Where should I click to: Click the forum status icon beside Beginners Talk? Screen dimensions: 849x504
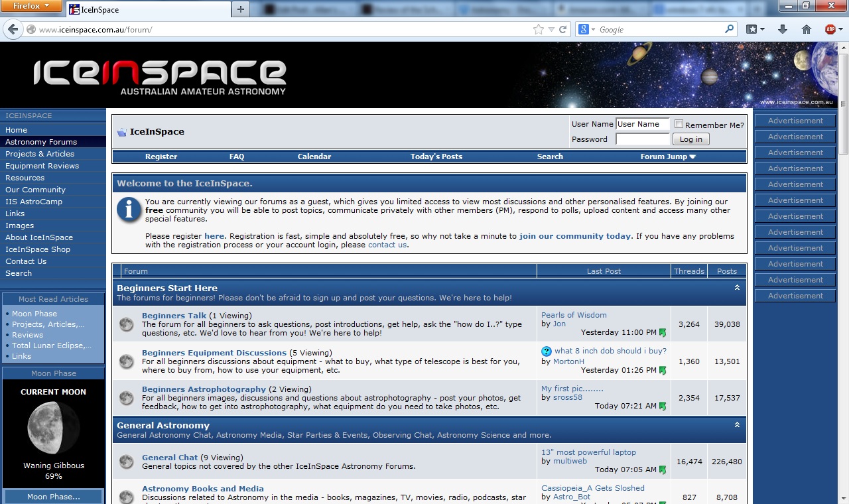pos(126,324)
